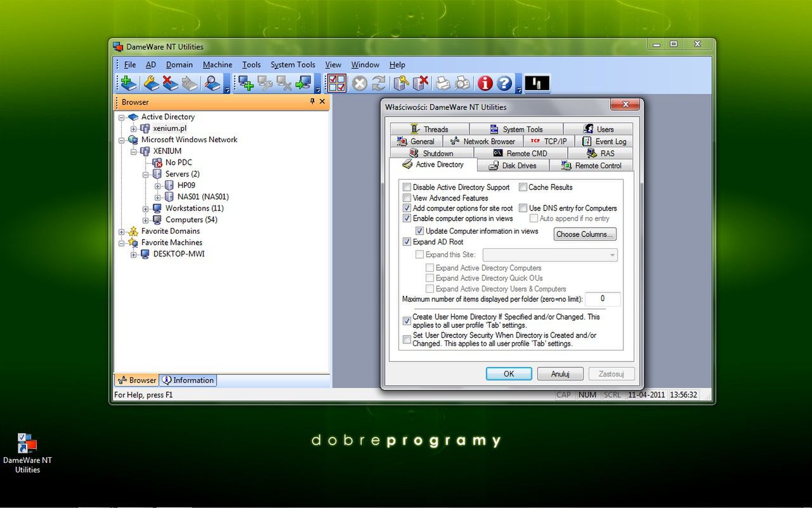Image resolution: width=812 pixels, height=508 pixels.
Task: Click OK in properties dialog
Action: coord(509,374)
